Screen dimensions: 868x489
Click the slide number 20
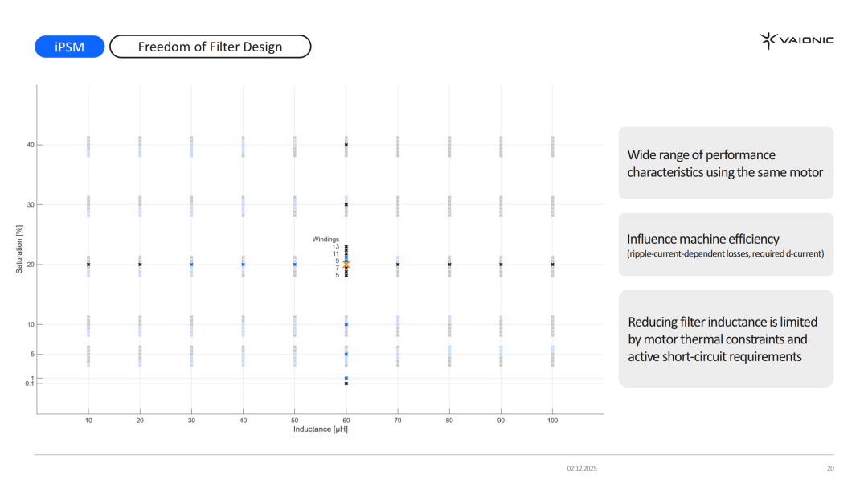[x=830, y=468]
